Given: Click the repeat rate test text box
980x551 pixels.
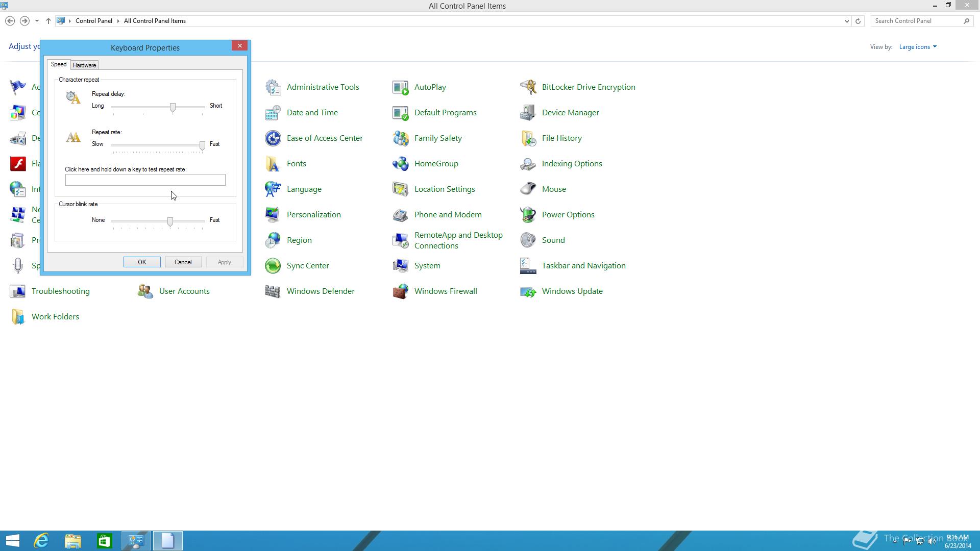Looking at the screenshot, I should 145,180.
